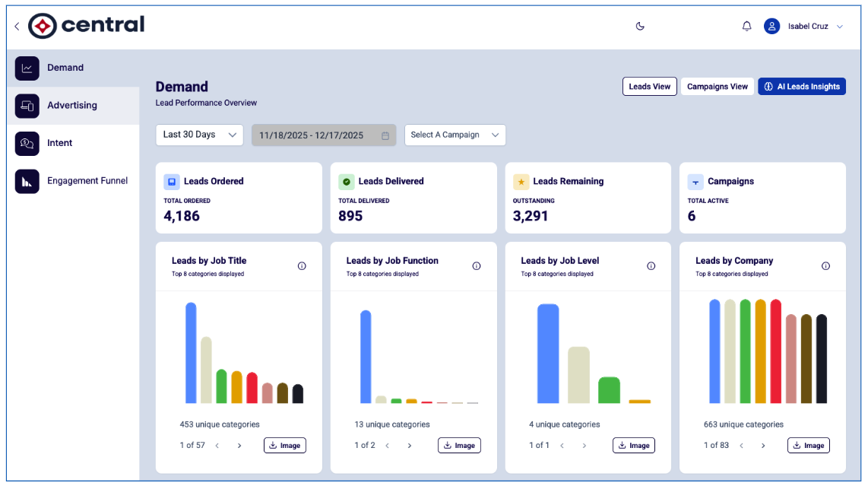Expand the Last 30 Days dropdown
This screenshot has height=486, width=868.
click(199, 135)
